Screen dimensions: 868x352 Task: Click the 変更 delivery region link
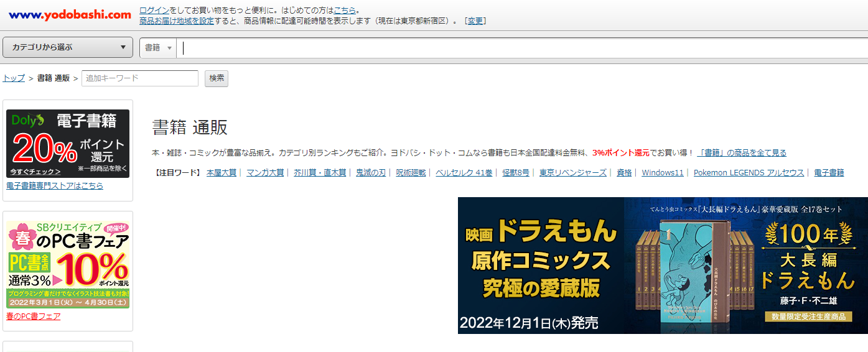click(x=475, y=21)
